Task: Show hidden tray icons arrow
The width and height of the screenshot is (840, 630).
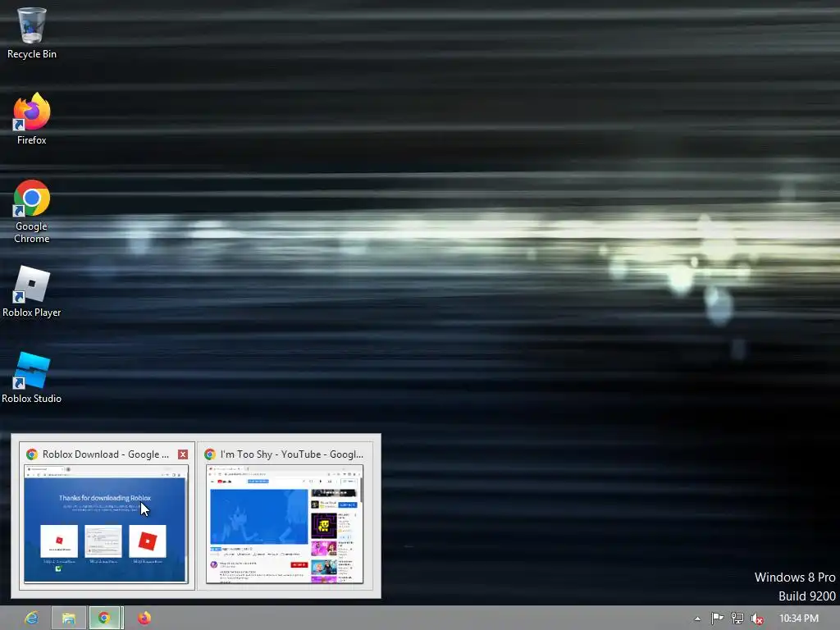Action: coord(697,619)
